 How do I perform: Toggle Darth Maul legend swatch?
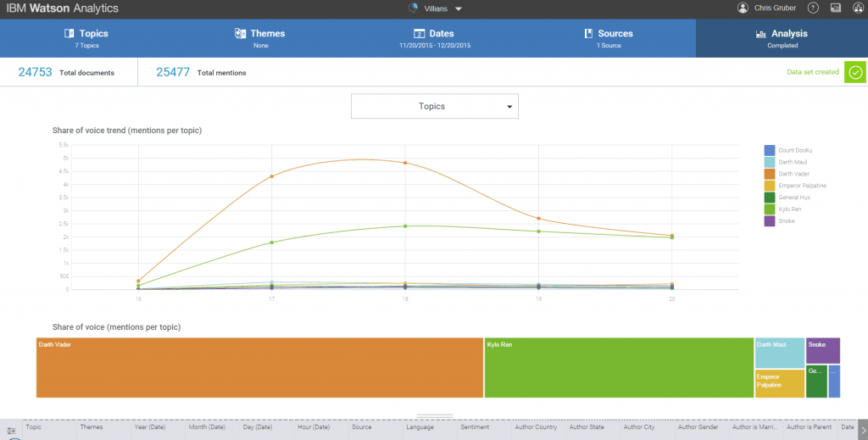tap(770, 162)
